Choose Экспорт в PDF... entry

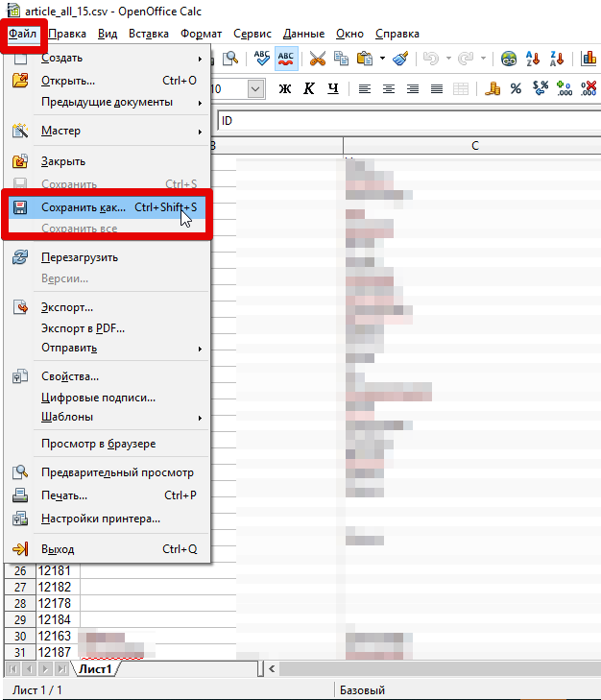(x=108, y=328)
